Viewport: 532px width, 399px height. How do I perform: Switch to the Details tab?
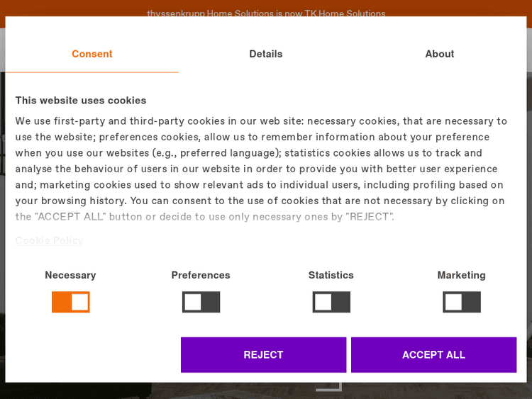(x=266, y=54)
